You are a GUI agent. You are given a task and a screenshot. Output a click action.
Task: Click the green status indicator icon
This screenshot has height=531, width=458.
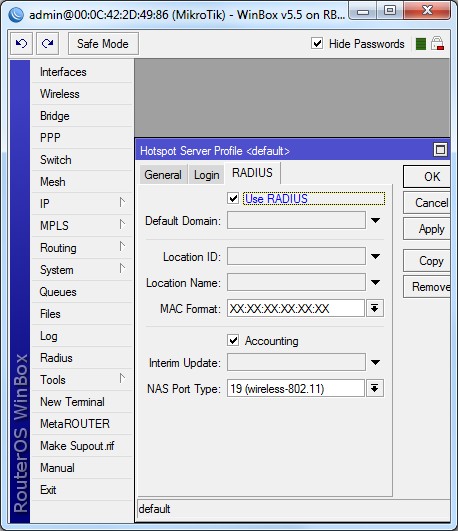point(421,44)
